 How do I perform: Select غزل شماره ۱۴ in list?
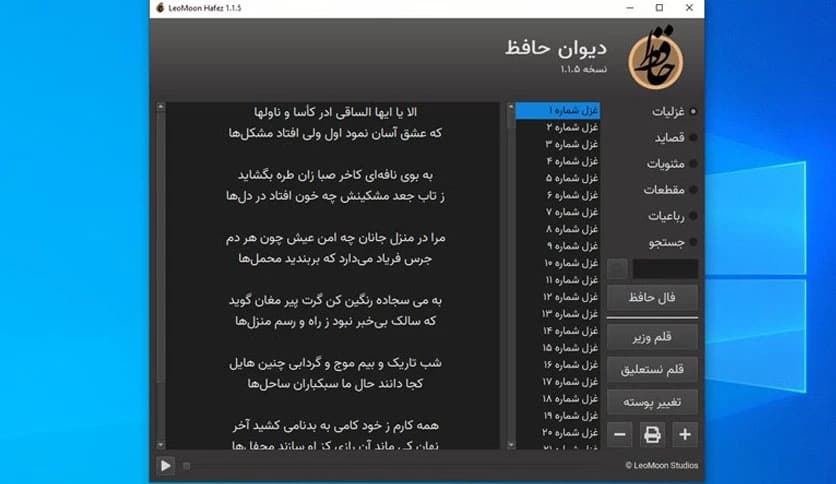pyautogui.click(x=558, y=331)
